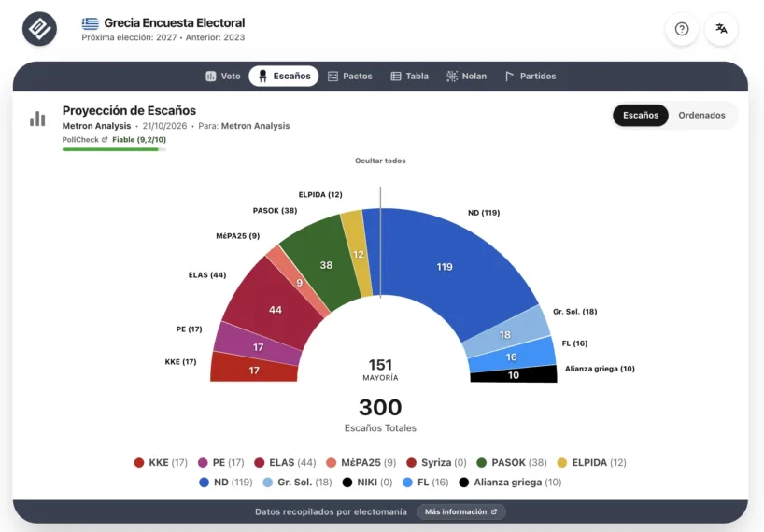
Task: Click the PE (17) chart label
Action: [x=189, y=329]
